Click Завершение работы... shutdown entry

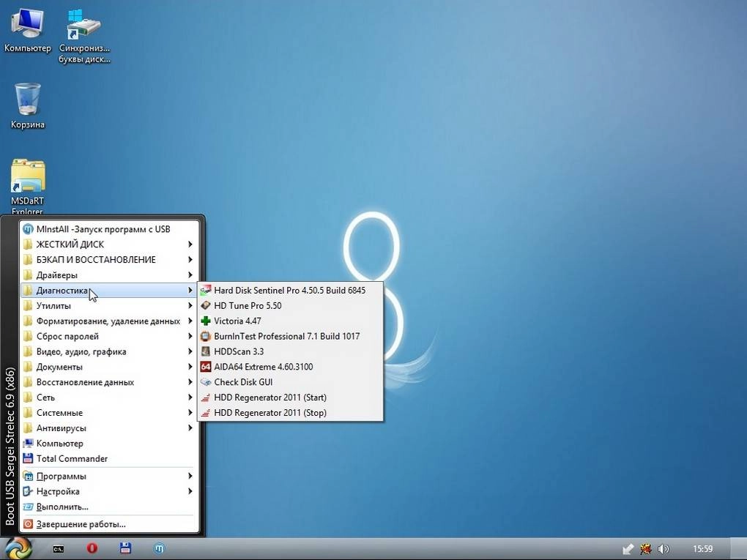click(109, 524)
